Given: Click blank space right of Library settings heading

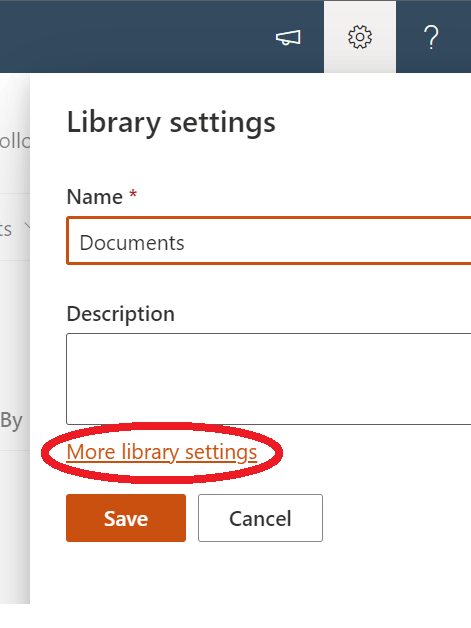Looking at the screenshot, I should coord(372,123).
